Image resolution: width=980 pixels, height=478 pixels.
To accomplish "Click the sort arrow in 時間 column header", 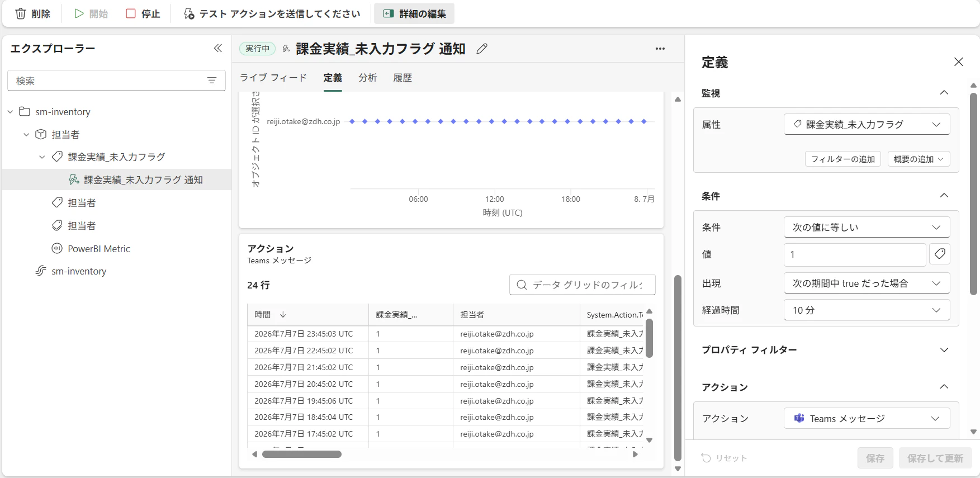I will pos(283,315).
